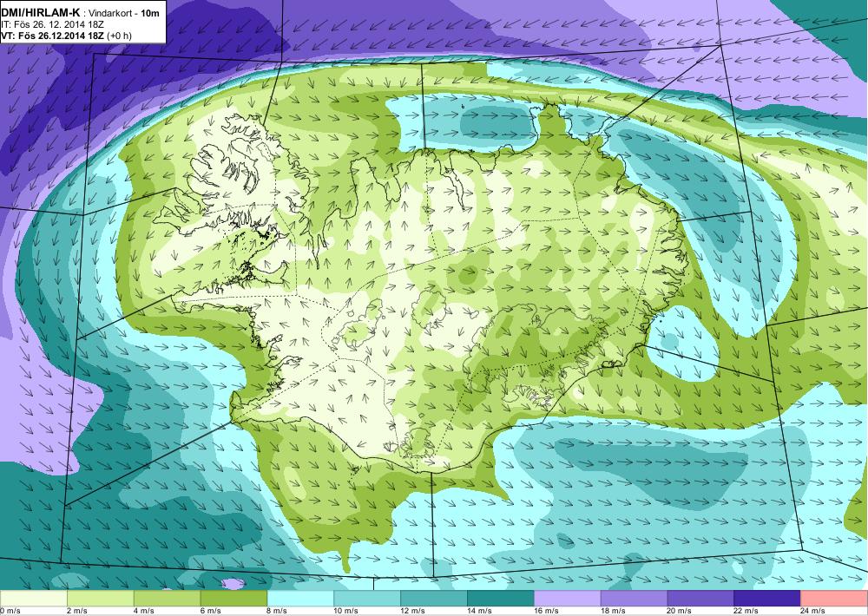868x616 pixels.
Task: Choose the olive green swatch starting at 6 m/s
Action: coord(233,599)
